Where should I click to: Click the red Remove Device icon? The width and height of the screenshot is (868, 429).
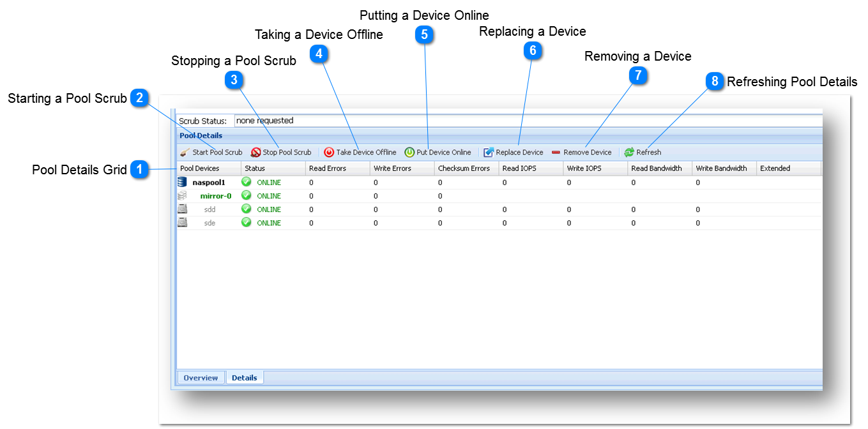coord(556,153)
